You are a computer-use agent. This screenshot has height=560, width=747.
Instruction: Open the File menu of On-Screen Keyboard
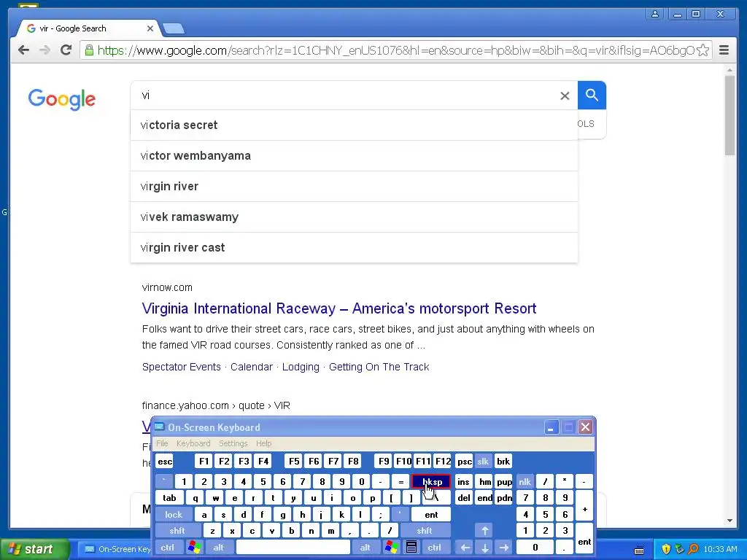pyautogui.click(x=163, y=443)
